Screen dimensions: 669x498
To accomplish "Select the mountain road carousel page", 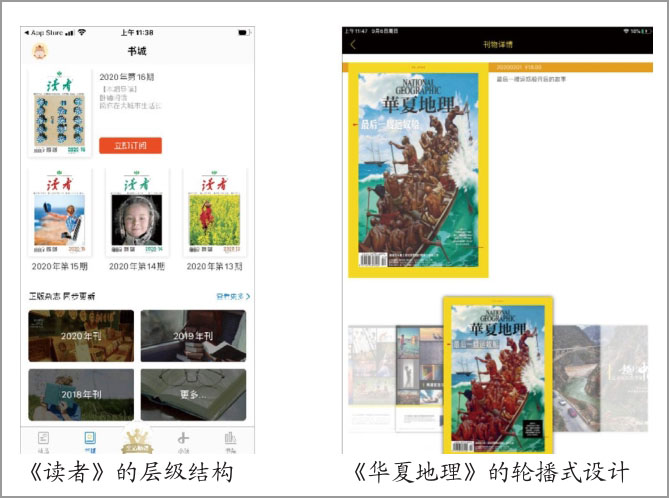I will (x=576, y=379).
